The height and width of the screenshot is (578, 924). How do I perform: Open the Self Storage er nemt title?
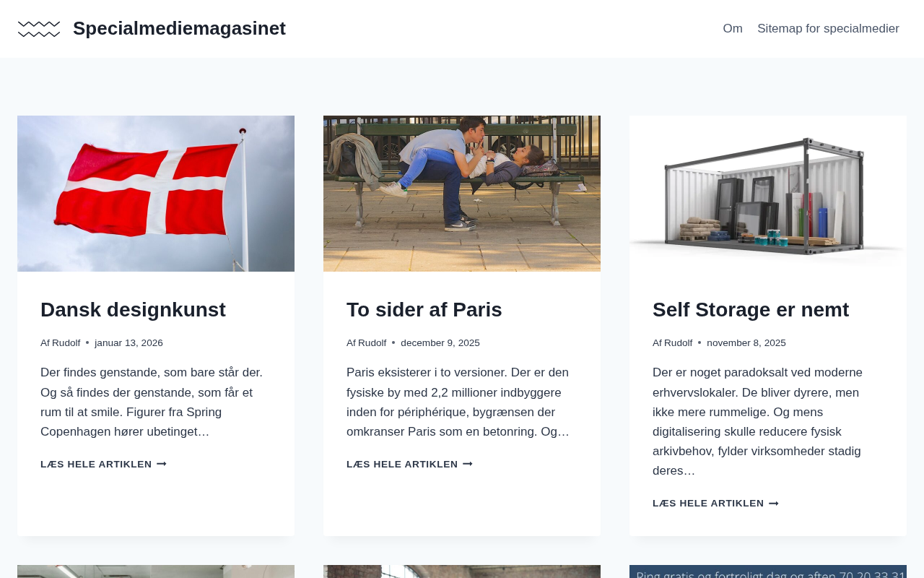(x=751, y=309)
